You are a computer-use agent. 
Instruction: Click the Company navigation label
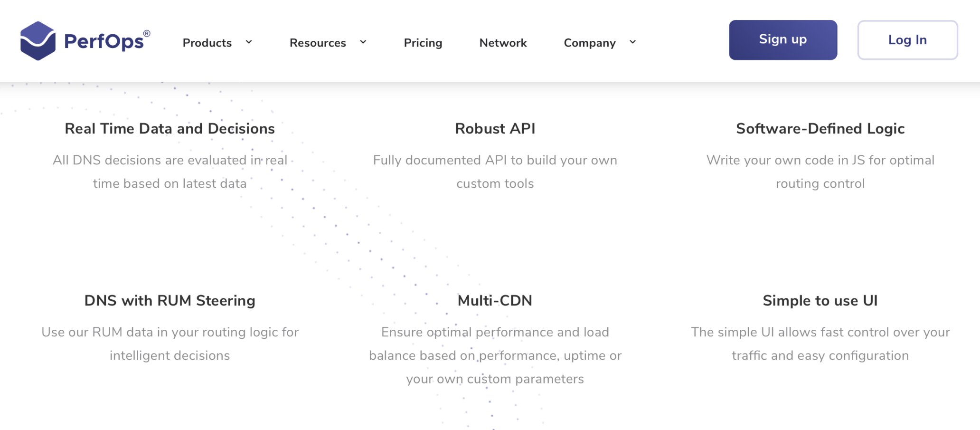coord(589,43)
